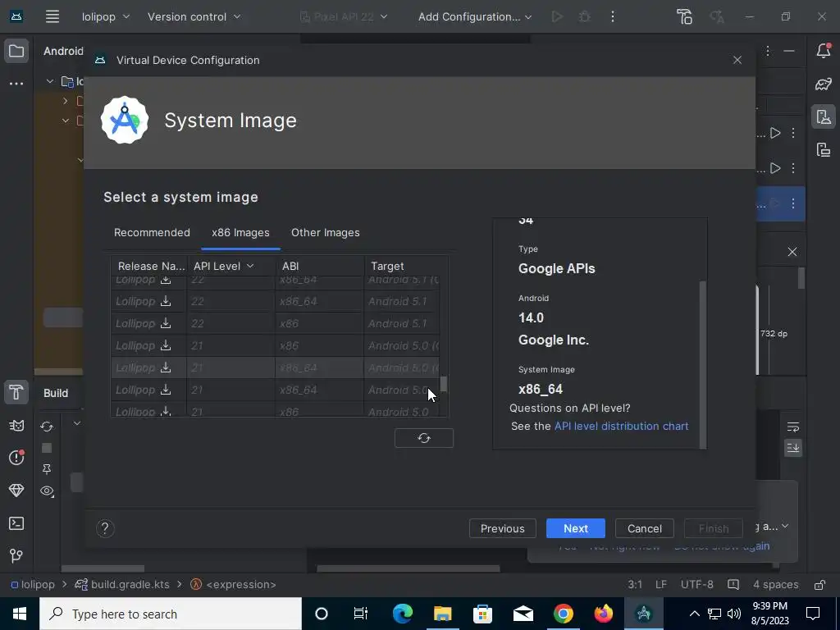Toggle soft-wrap icon in Build output
The width and height of the screenshot is (840, 630).
pyautogui.click(x=793, y=427)
